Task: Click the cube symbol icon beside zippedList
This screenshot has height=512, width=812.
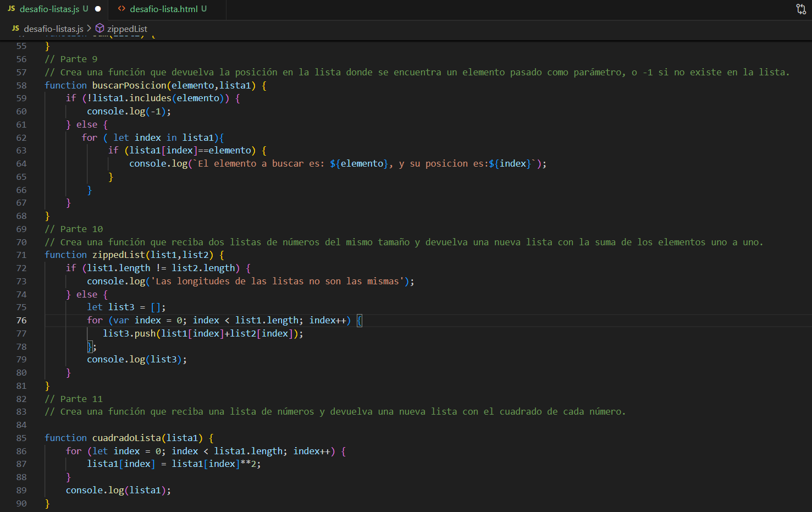Action: [100, 28]
